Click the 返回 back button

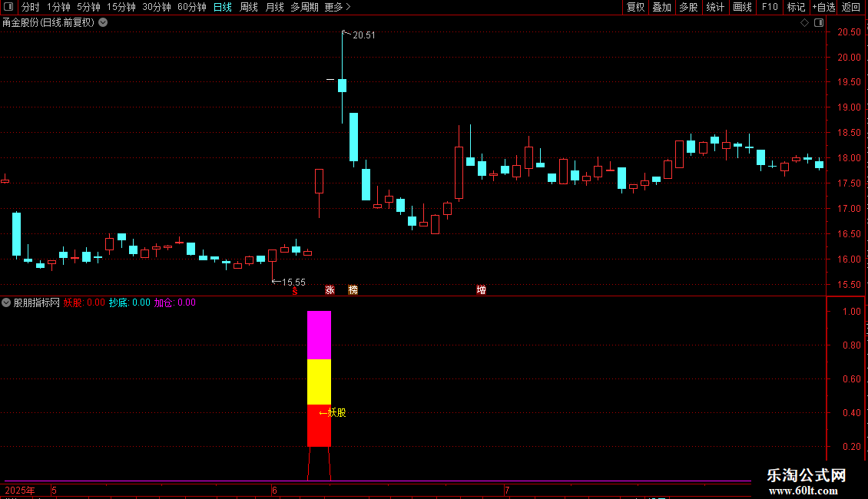851,7
